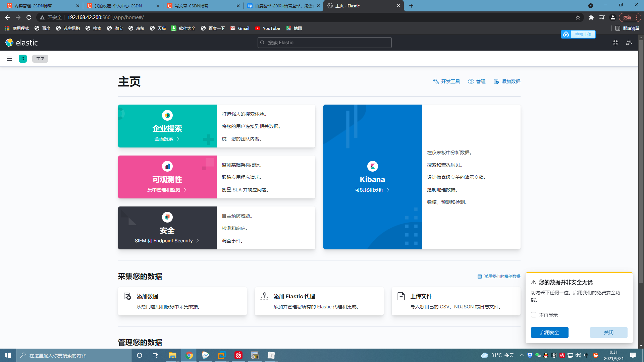
Task: Click the 搜索 Elastic search field
Action: point(324,43)
